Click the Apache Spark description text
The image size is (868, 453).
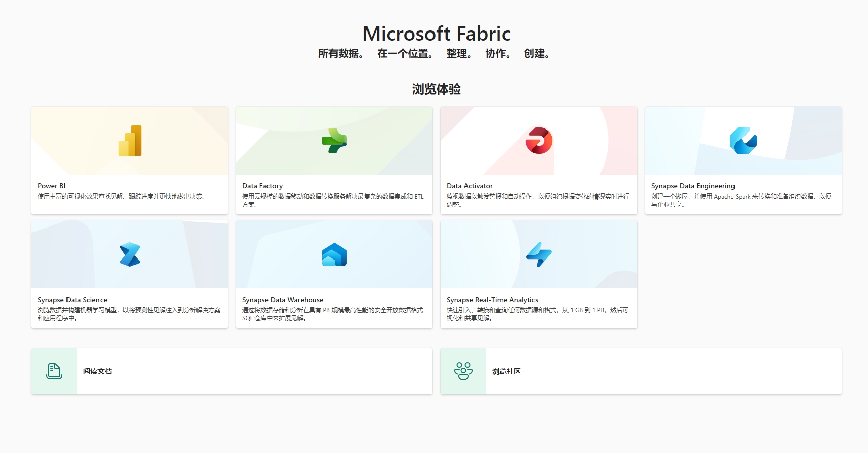(x=742, y=201)
